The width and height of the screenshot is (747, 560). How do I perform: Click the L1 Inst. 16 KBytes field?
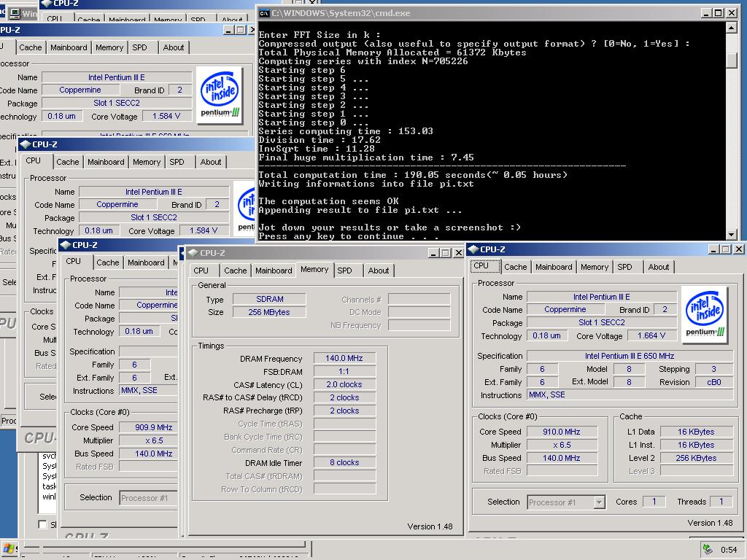(x=696, y=445)
